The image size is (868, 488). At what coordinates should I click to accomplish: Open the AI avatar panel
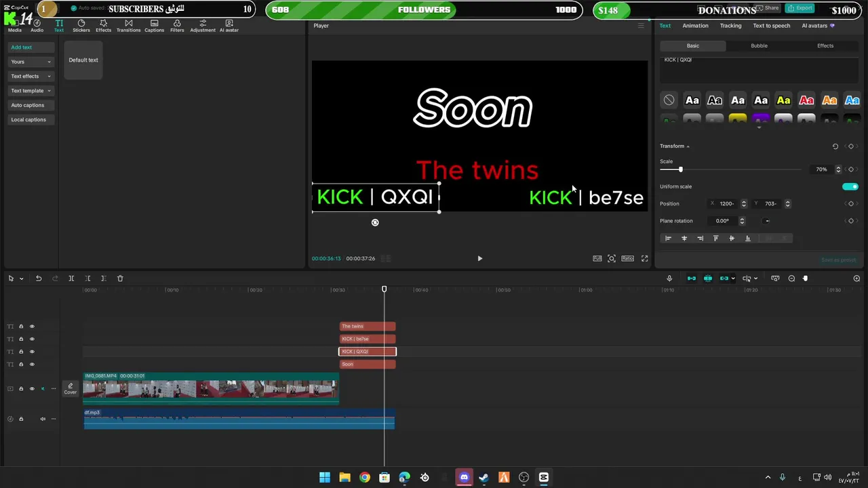click(x=229, y=26)
